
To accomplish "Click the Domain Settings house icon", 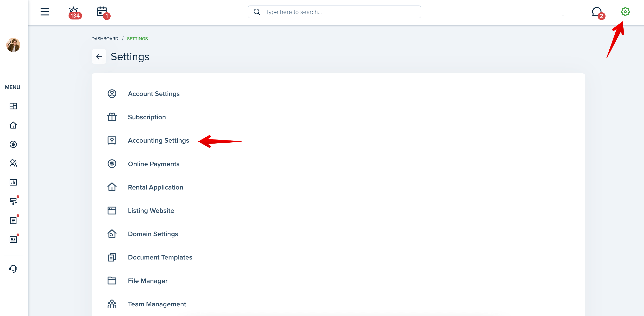I will click(x=112, y=234).
